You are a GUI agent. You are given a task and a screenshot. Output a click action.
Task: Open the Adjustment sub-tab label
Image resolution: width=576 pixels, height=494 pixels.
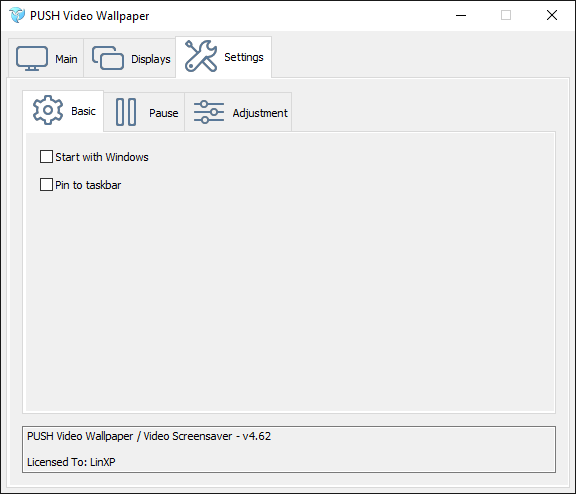coord(260,113)
